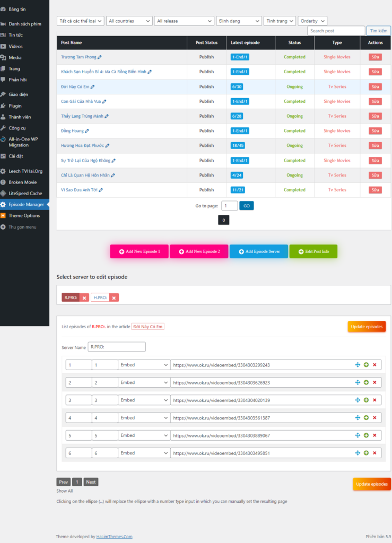392x543 pixels.
Task: Select the H.PRO: server tag
Action: tap(100, 298)
